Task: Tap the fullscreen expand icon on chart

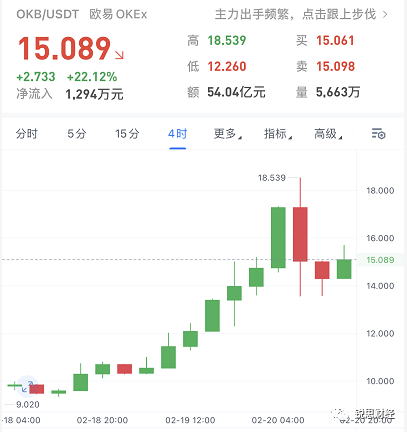Action: [x=28, y=386]
